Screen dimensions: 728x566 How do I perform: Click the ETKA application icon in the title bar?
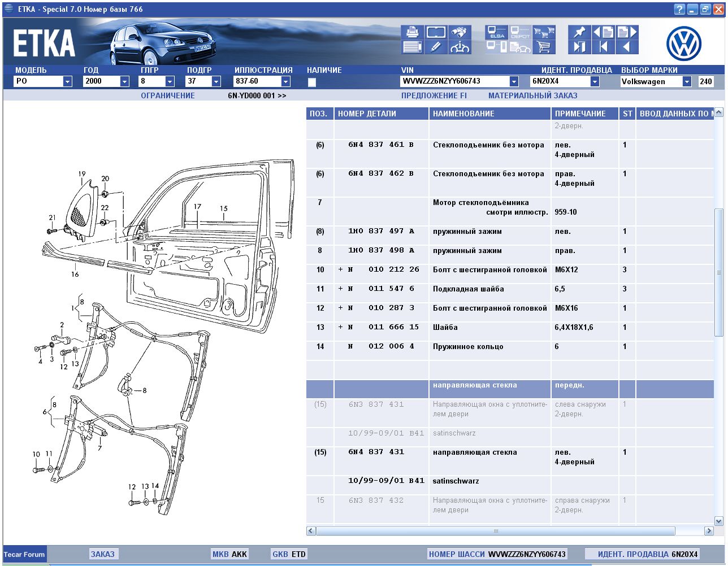pos(8,9)
